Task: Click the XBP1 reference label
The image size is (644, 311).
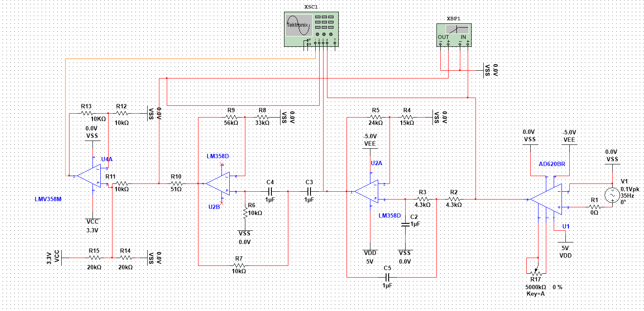Action: (453, 19)
